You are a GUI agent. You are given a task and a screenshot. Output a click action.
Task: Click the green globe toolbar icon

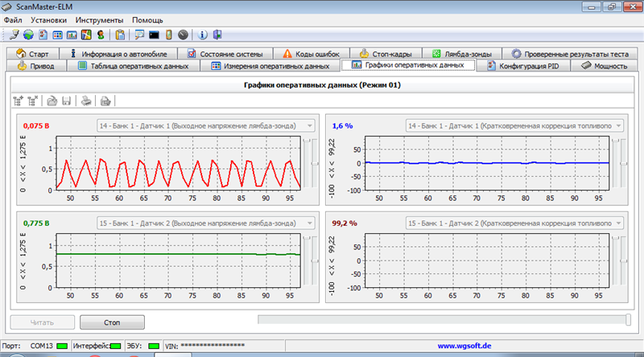[28, 35]
